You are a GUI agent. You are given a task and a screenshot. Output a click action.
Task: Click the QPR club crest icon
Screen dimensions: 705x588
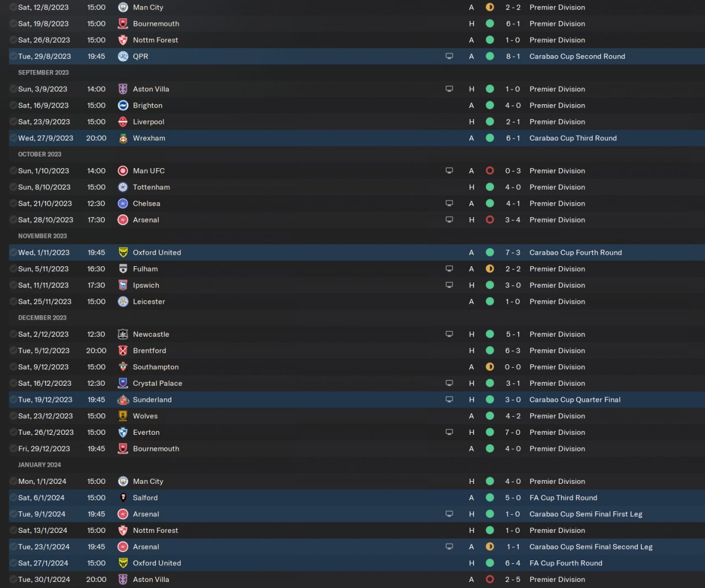point(123,56)
